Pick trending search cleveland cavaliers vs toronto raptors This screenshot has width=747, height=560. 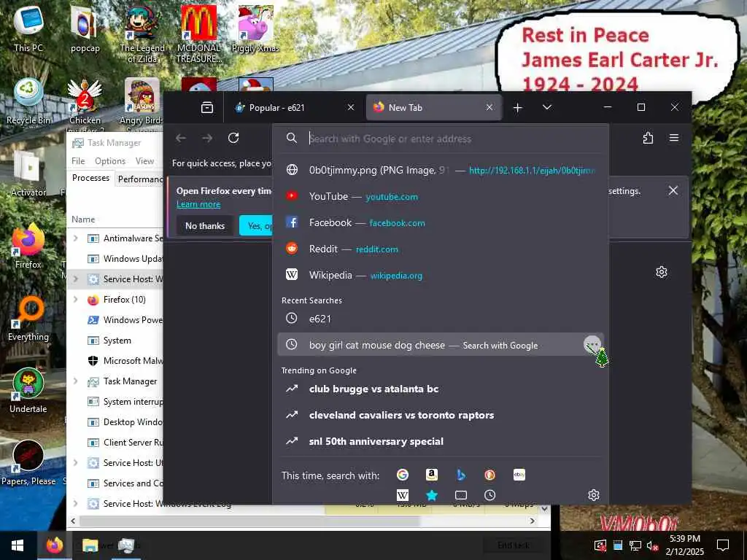point(440,415)
